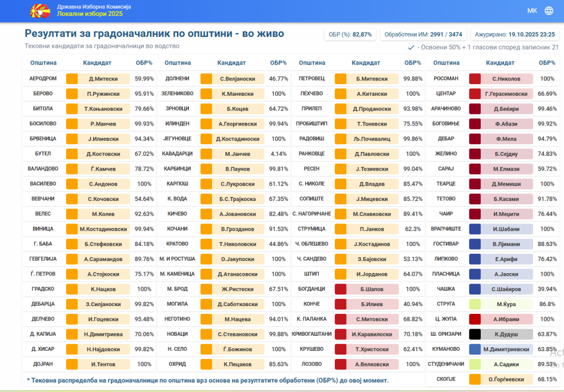Open the globe language icon
The image size is (564, 392).
pos(549,11)
